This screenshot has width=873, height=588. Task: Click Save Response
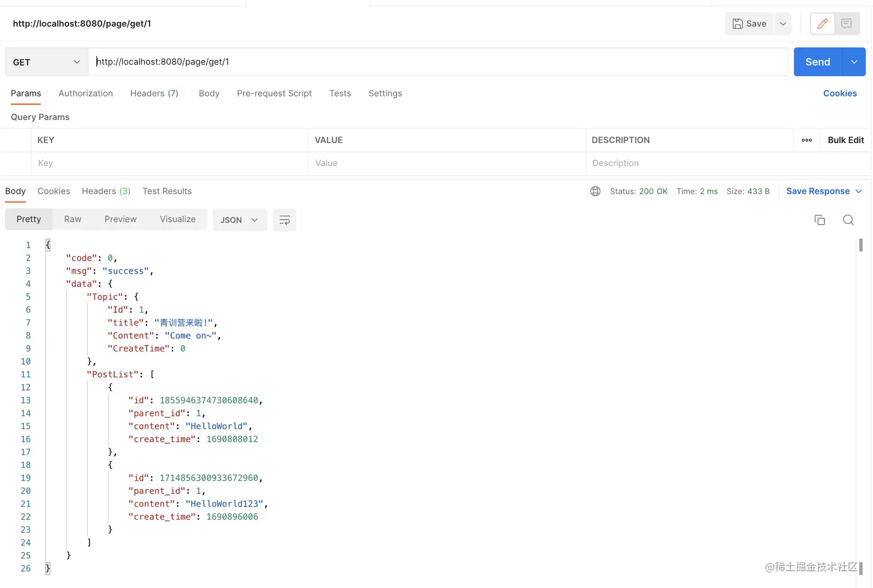coord(818,191)
